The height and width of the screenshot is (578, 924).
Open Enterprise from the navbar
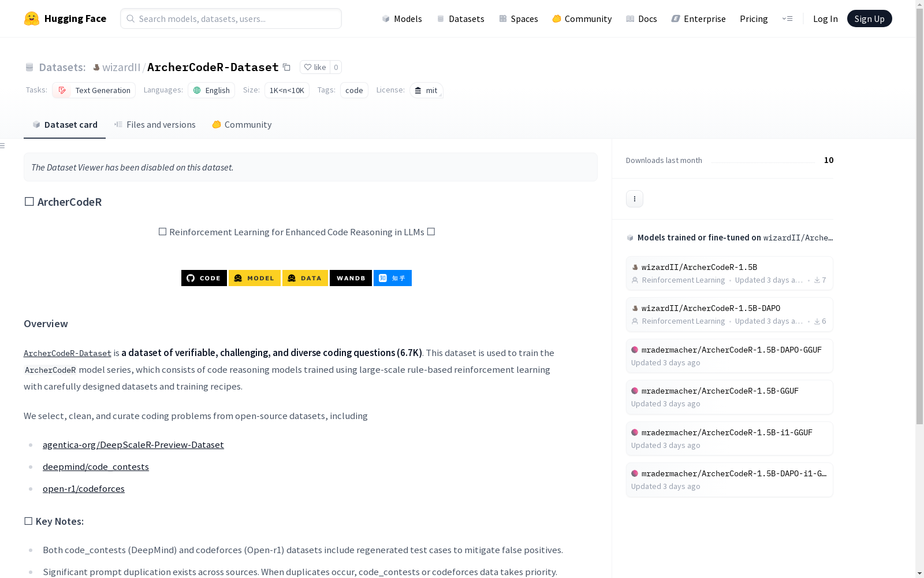pos(699,18)
